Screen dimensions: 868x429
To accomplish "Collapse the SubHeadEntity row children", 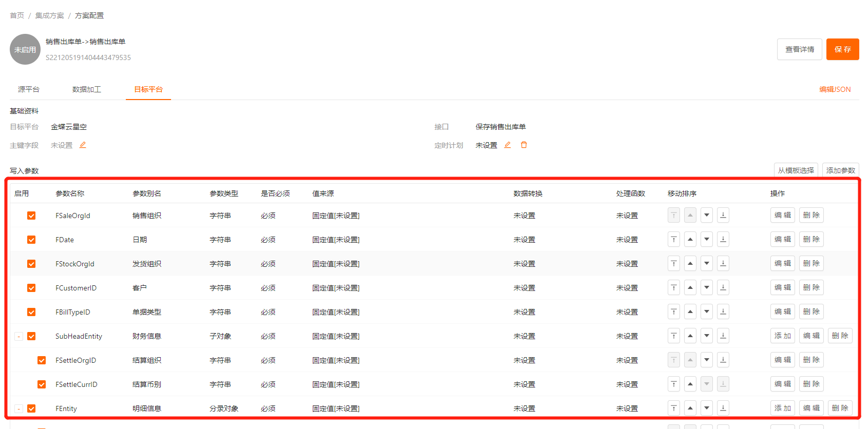I will point(18,337).
